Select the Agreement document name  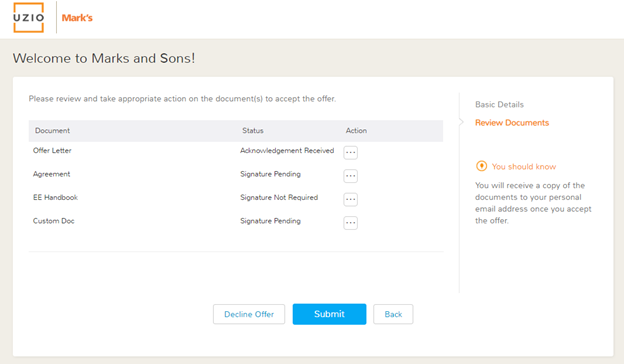[x=51, y=174]
